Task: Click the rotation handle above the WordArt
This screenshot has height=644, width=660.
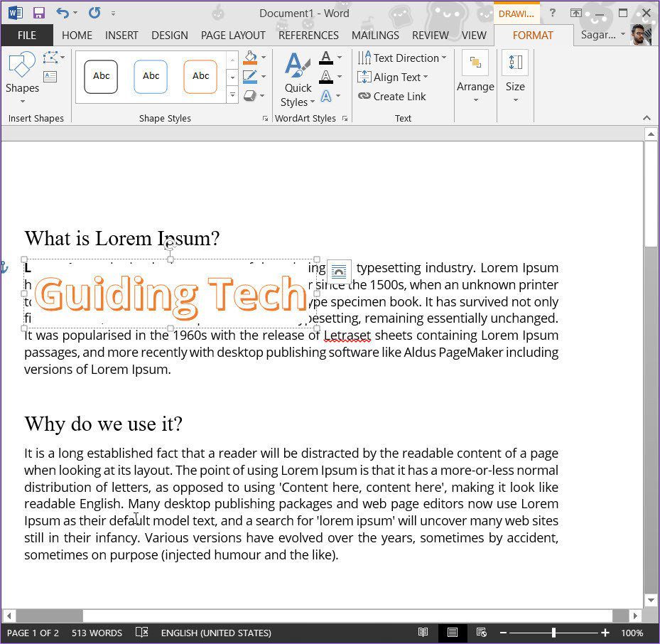Action: click(x=170, y=245)
